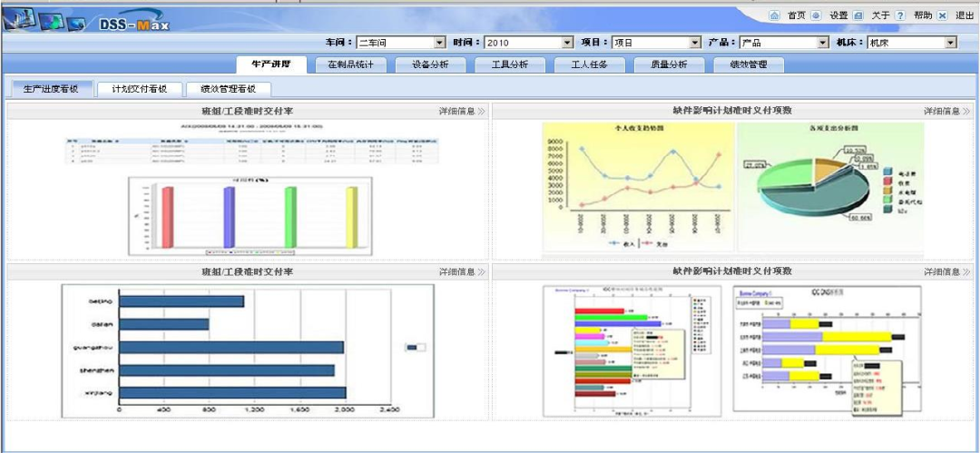Click the guangzhou bar in the chart
This screenshot has height=453, width=980.
[x=232, y=348]
